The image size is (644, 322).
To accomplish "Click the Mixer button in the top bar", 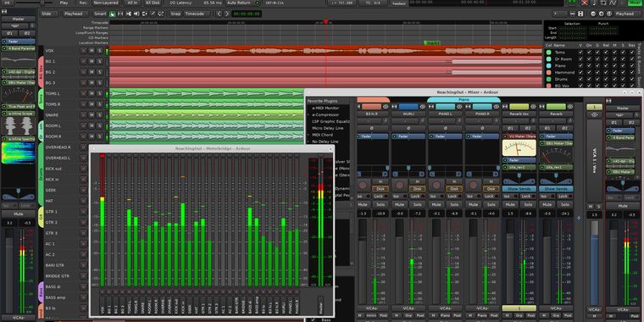I will point(635,3).
